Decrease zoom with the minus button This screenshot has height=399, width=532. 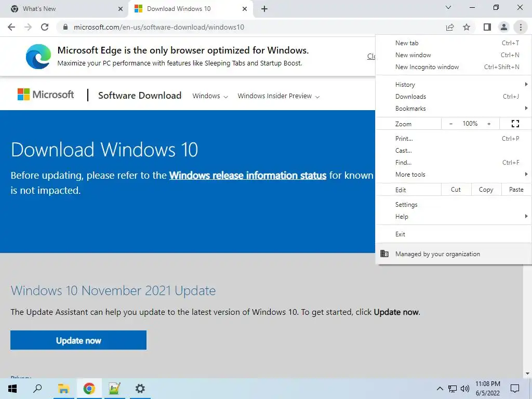click(451, 124)
